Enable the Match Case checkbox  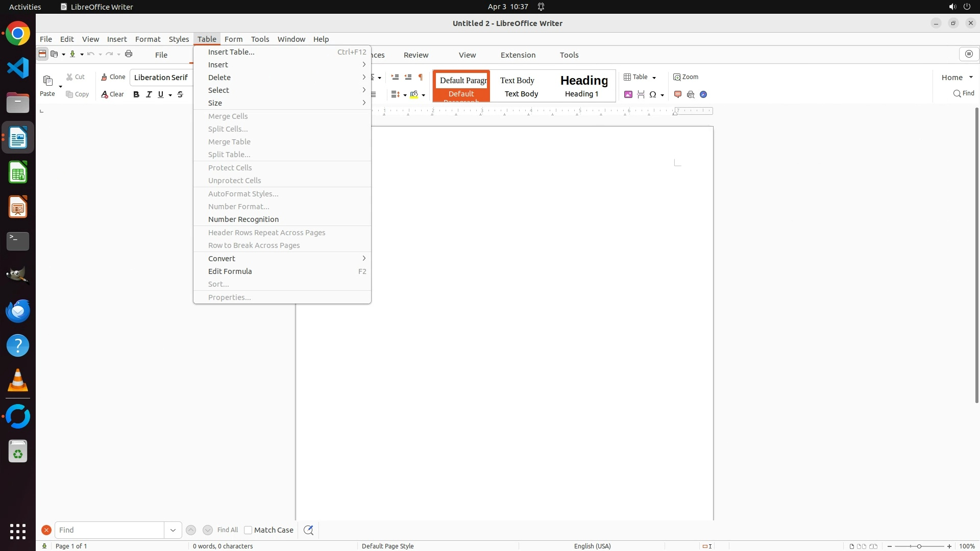click(x=248, y=530)
